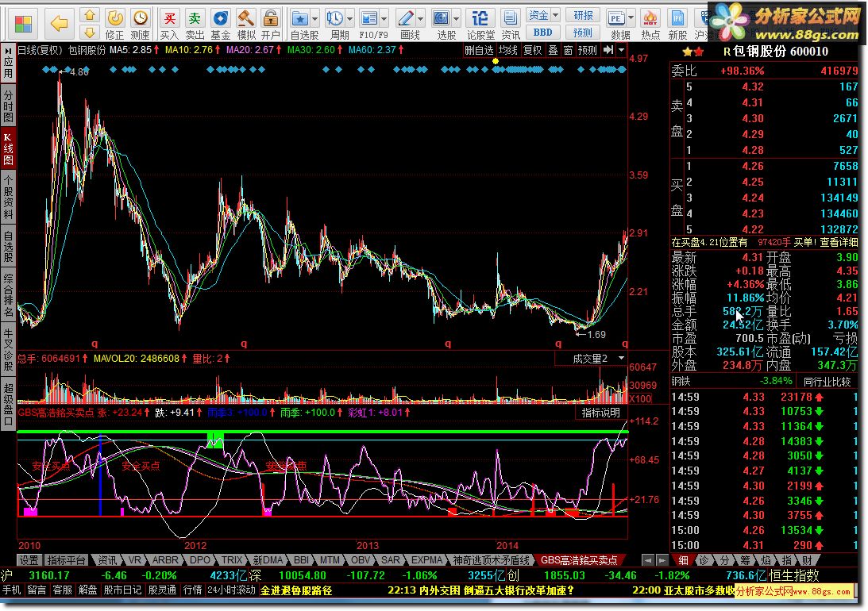Select the 神奇逃顶术矛盾线 indicator tab
Image resolution: width=868 pixels, height=611 pixels.
click(x=491, y=560)
